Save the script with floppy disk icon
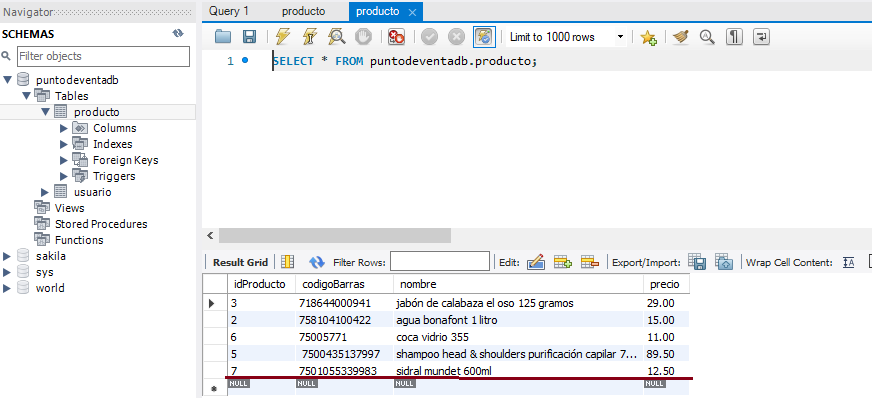 point(250,37)
